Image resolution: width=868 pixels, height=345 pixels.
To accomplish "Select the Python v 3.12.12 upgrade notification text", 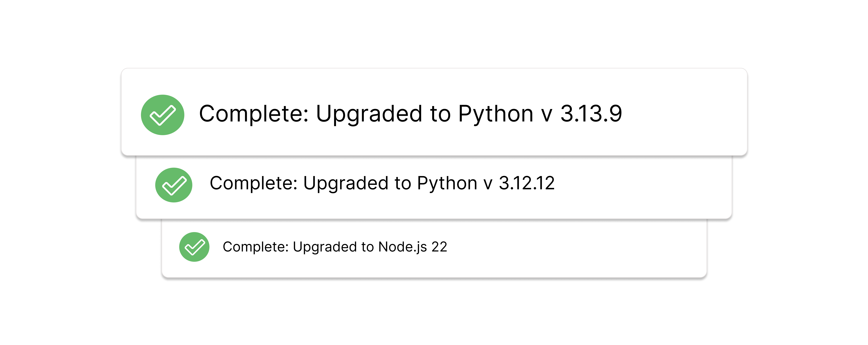I will point(382,183).
